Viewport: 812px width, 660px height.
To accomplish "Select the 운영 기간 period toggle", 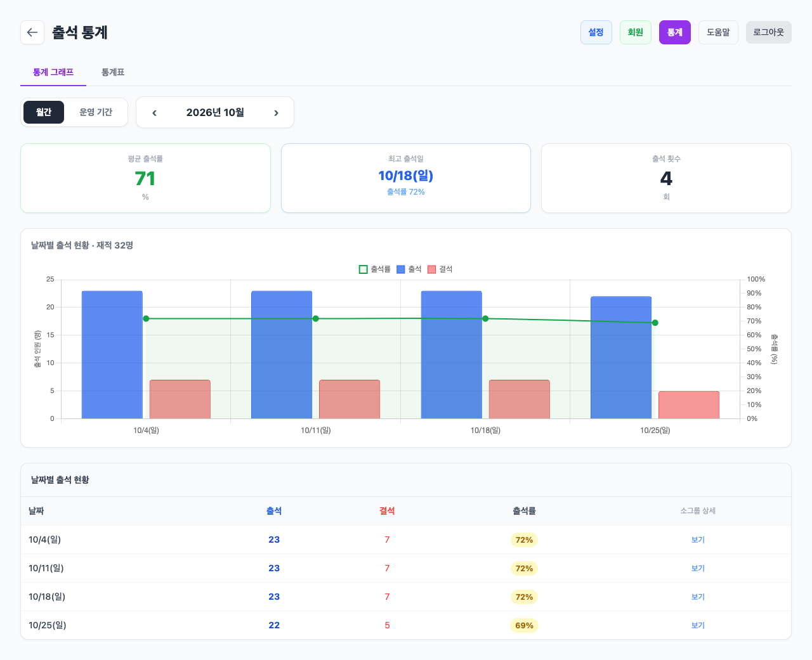I will pos(96,112).
